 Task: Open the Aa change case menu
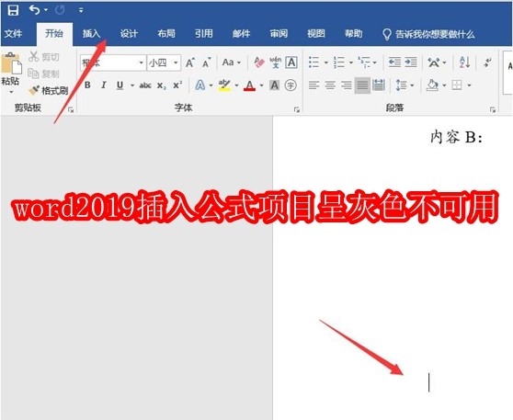232,62
